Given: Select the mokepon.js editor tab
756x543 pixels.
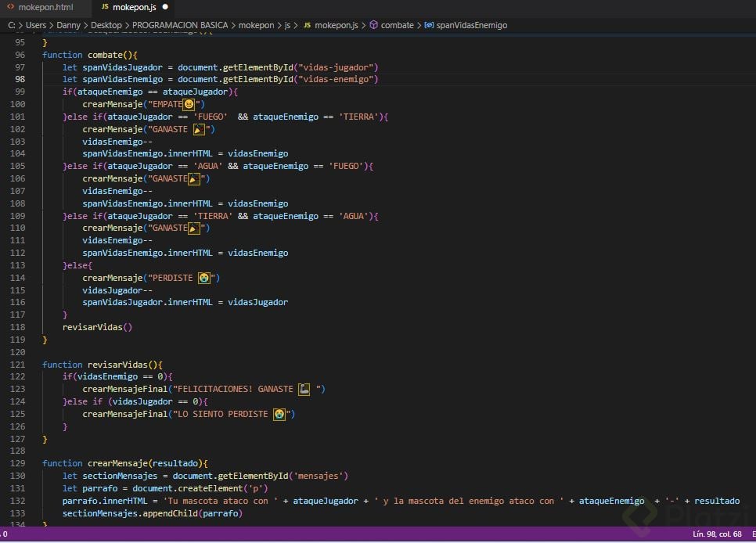Looking at the screenshot, I should pos(134,7).
